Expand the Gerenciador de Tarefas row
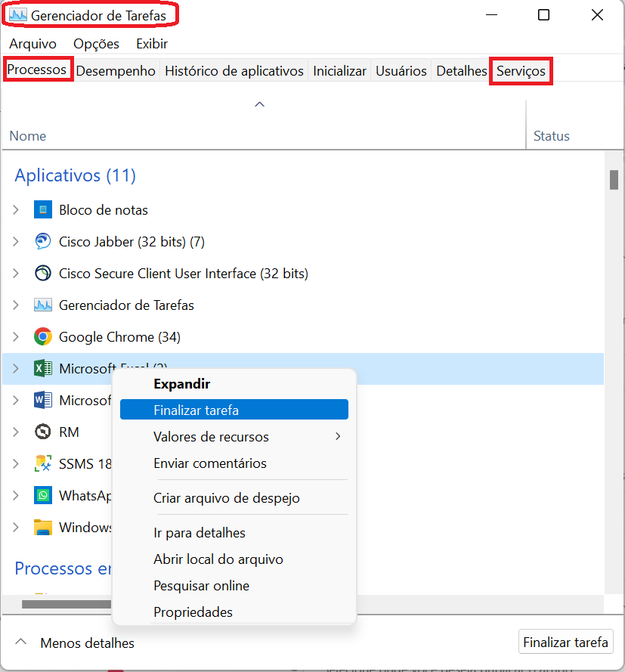The height and width of the screenshot is (672, 625). point(16,305)
